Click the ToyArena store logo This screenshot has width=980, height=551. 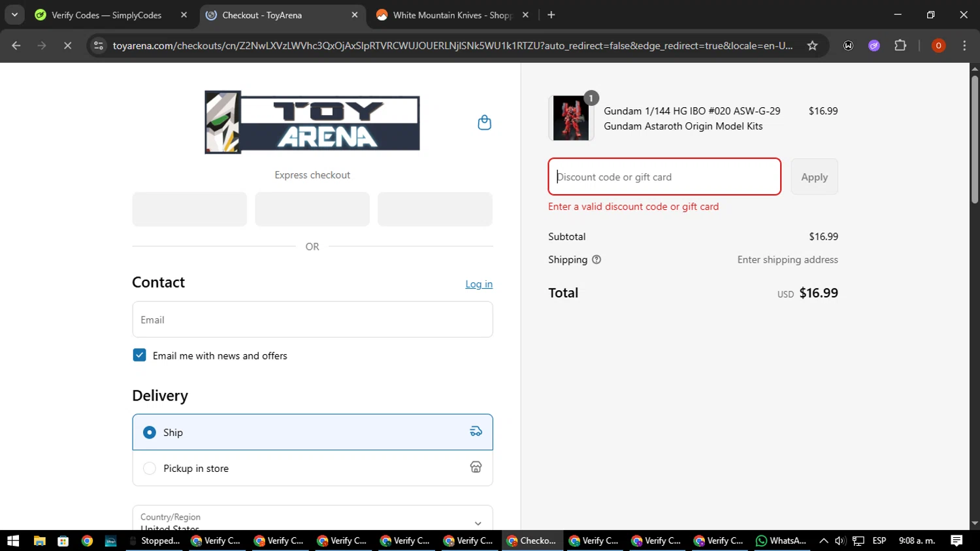pos(312,122)
